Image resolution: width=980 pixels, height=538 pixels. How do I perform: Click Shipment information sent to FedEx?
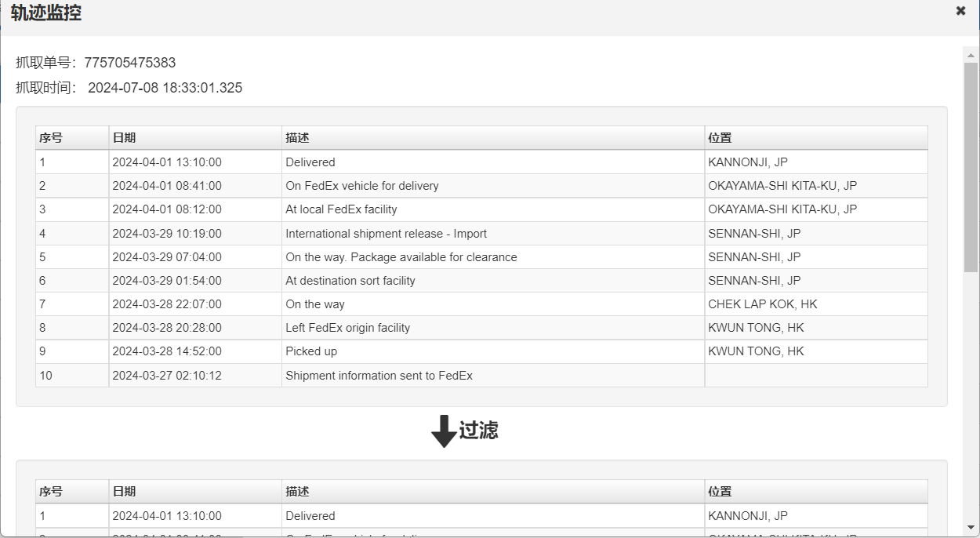pyautogui.click(x=379, y=376)
